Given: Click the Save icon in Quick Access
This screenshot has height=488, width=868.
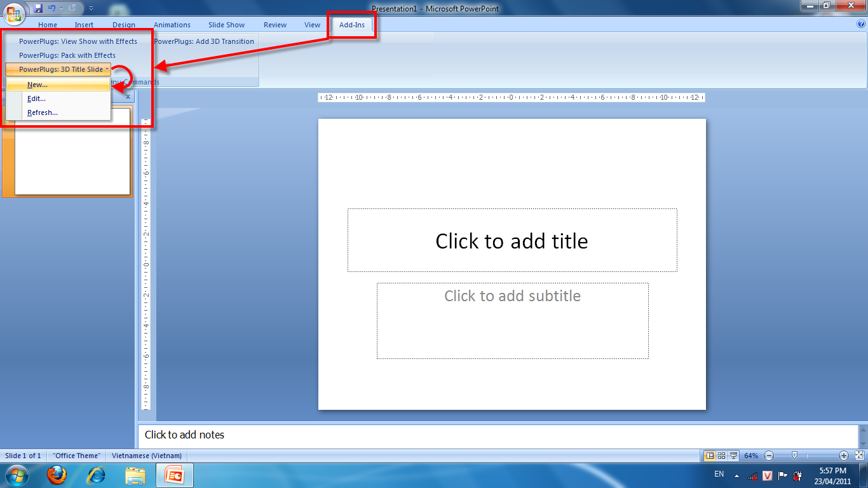Looking at the screenshot, I should [x=38, y=8].
